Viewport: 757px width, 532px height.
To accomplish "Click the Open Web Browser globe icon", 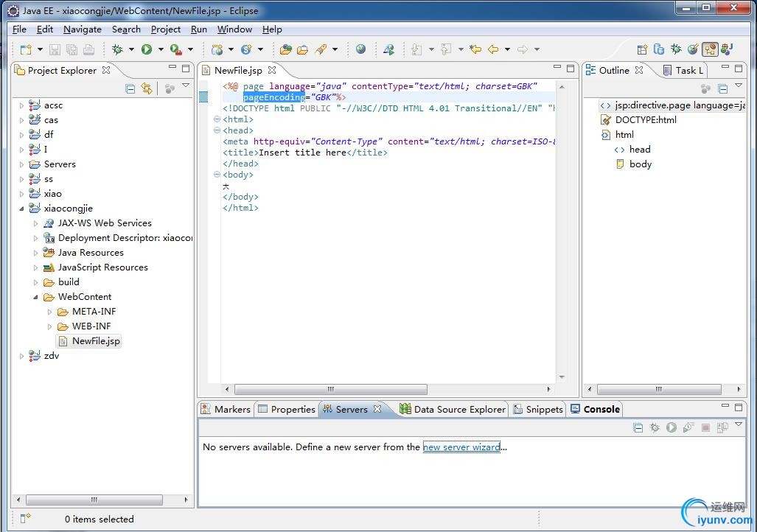I will [360, 49].
